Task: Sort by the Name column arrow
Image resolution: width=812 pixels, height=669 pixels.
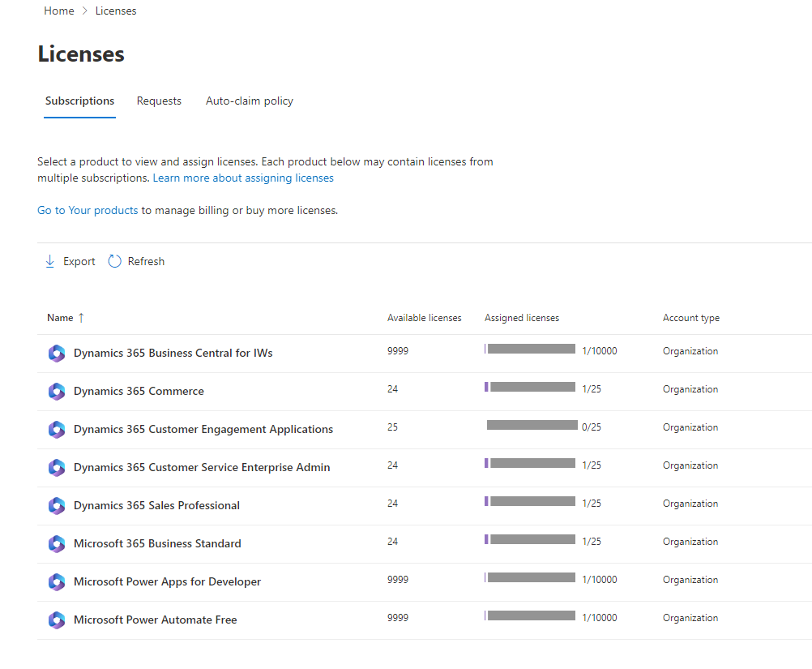Action: [x=81, y=318]
